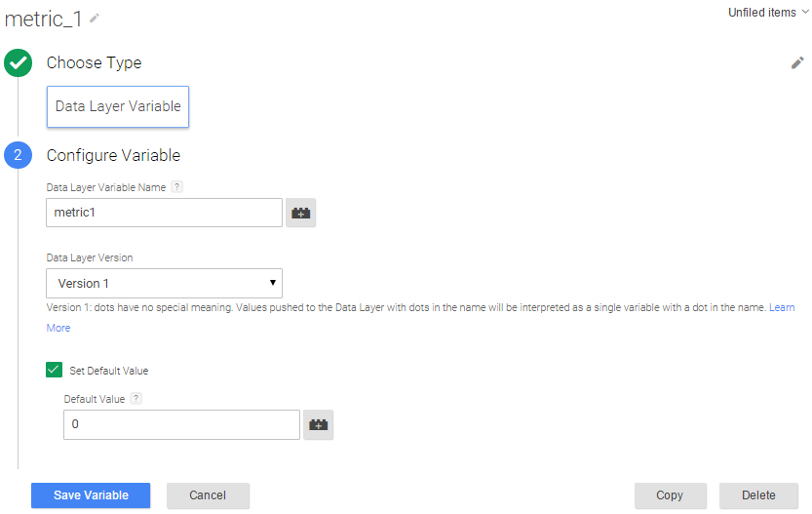Delete the metric_1 variable
812x514 pixels.
(758, 495)
